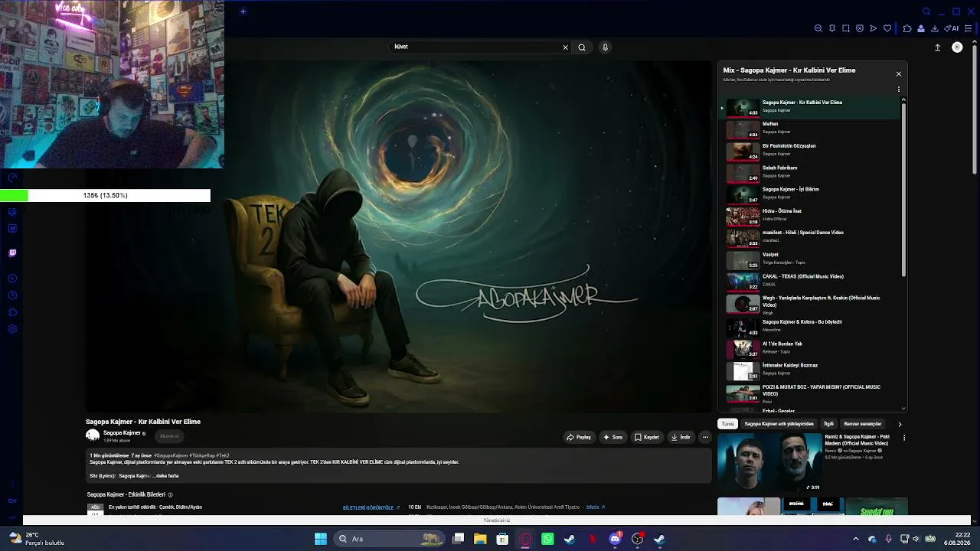
Task: Select the 'İlgili' filter chip
Action: coord(828,424)
